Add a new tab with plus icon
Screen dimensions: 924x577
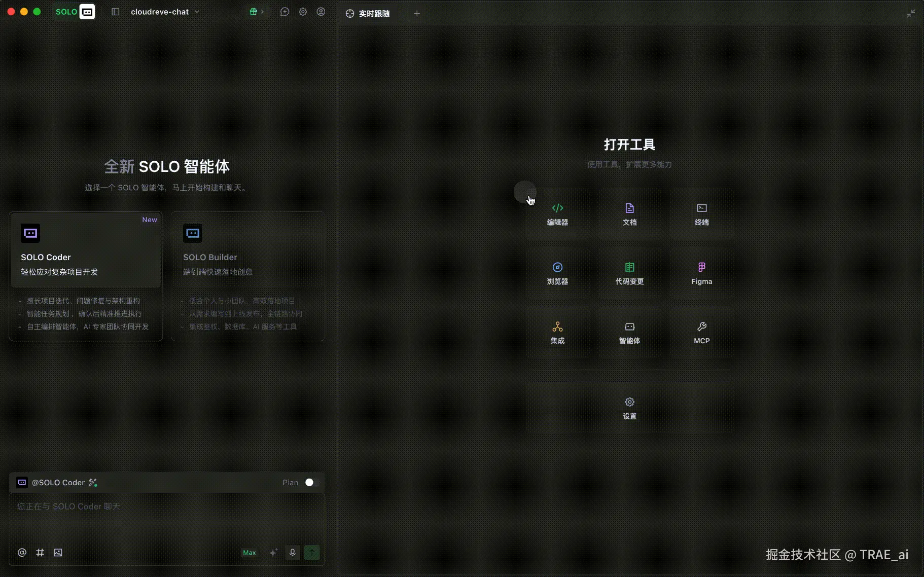tap(417, 14)
